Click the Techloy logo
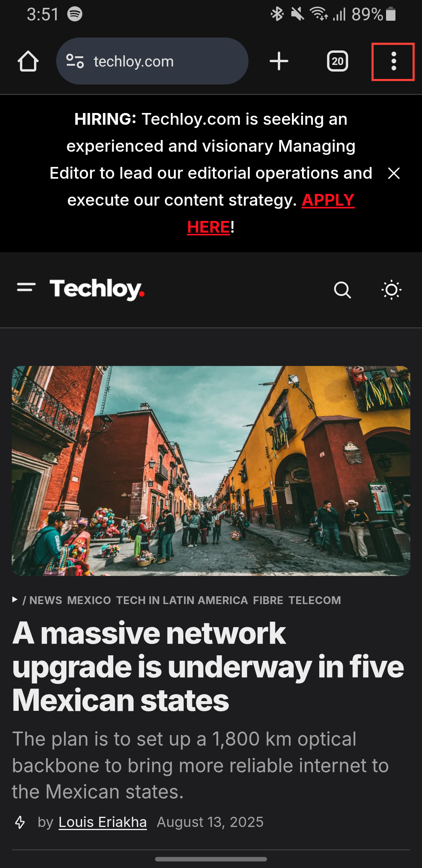The image size is (422, 868). click(x=97, y=289)
